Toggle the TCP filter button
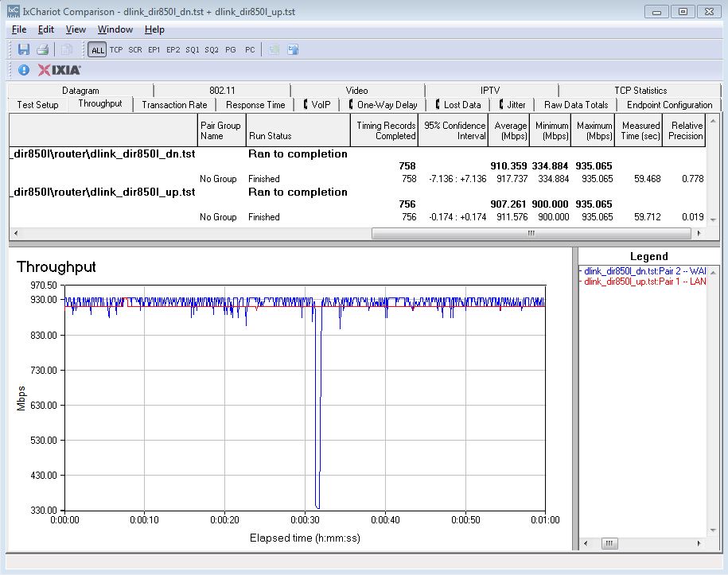Screen dimensions: 728x575 (116, 49)
